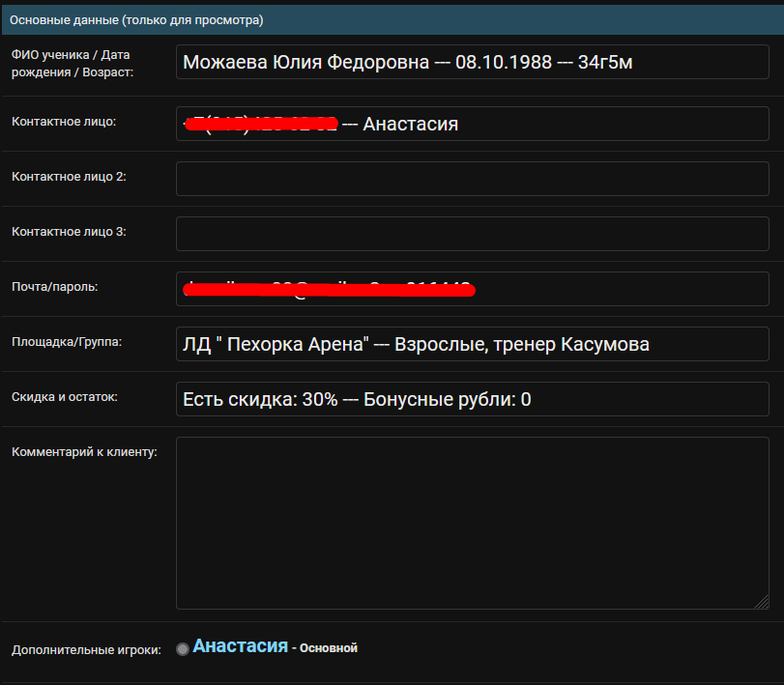This screenshot has height=685, width=784.
Task: Click the grey status dot beside Анастасия
Action: pyautogui.click(x=183, y=649)
